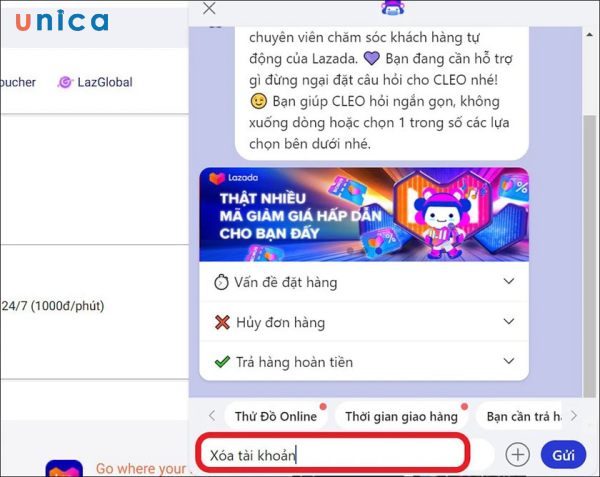Screen dimensions: 600x477
Task: Choose the Bạn cần trả hàng chip
Action: (x=519, y=416)
